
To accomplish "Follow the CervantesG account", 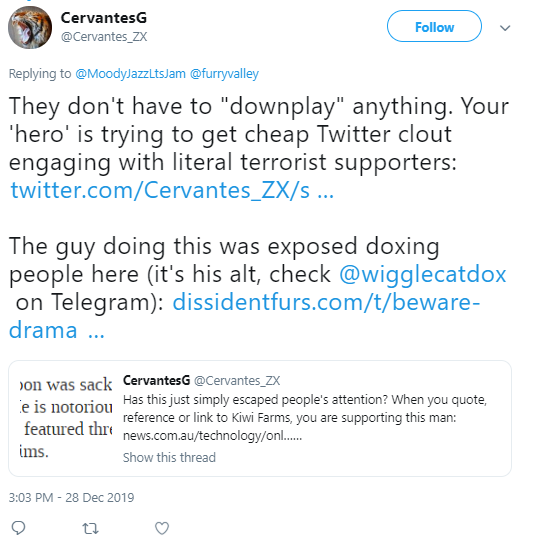I will [434, 26].
